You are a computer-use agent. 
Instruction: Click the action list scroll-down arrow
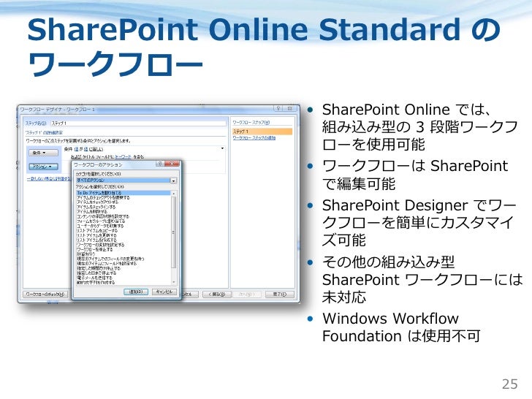(174, 282)
